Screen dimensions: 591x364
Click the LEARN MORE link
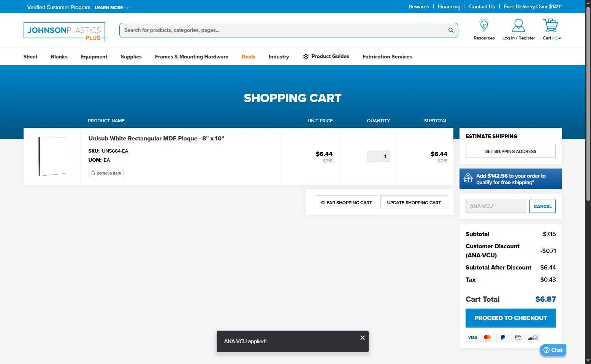coord(111,8)
